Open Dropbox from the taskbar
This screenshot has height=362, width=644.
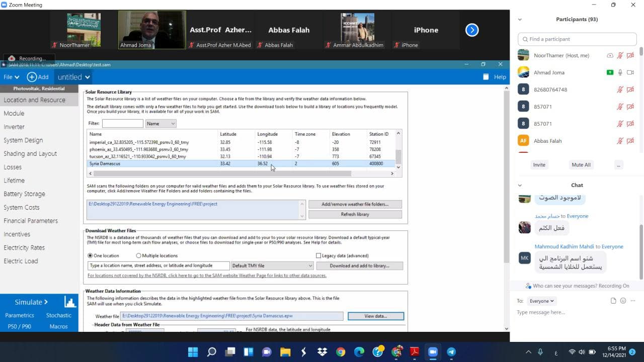(x=322, y=352)
